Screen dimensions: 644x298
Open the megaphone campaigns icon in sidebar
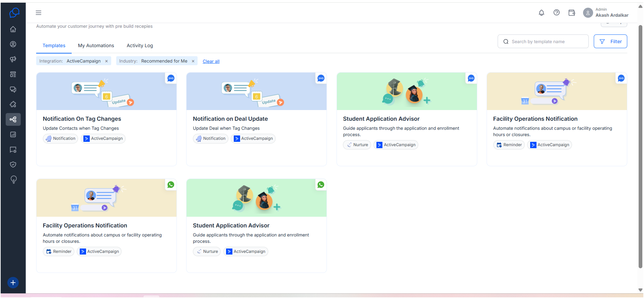[13, 59]
